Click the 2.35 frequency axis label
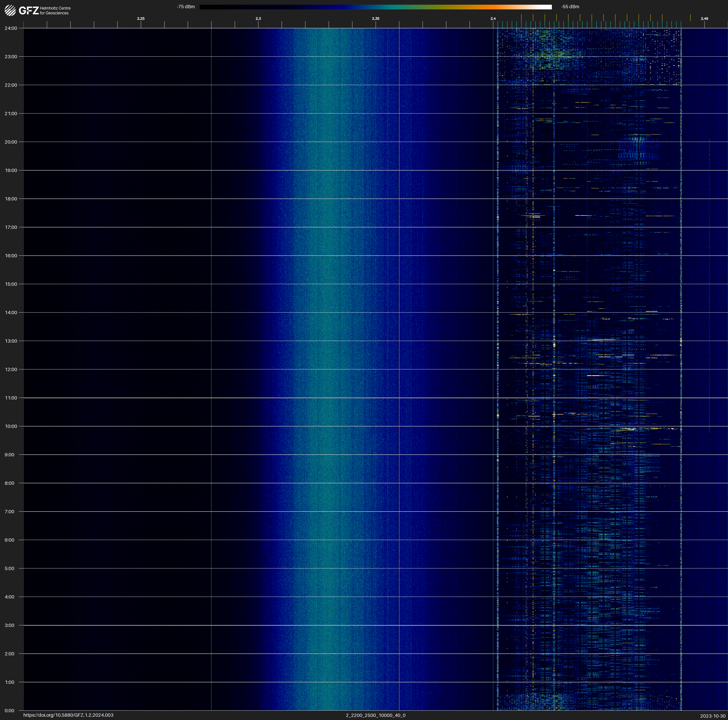 (x=375, y=19)
